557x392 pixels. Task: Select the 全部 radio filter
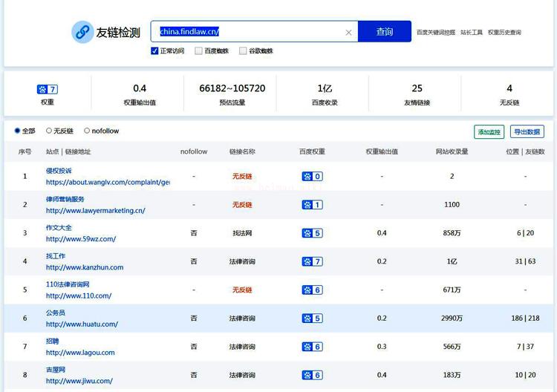(18, 131)
